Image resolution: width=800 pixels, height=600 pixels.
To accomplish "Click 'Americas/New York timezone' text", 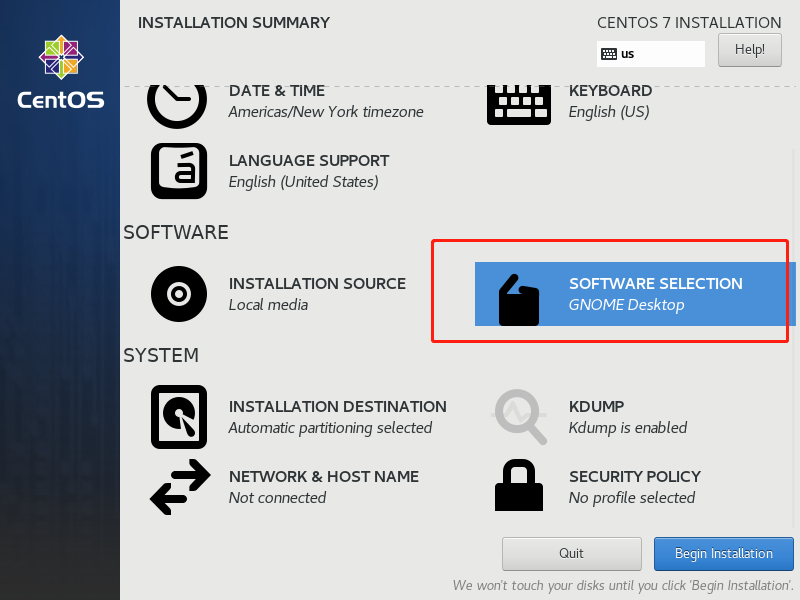I will pos(326,112).
